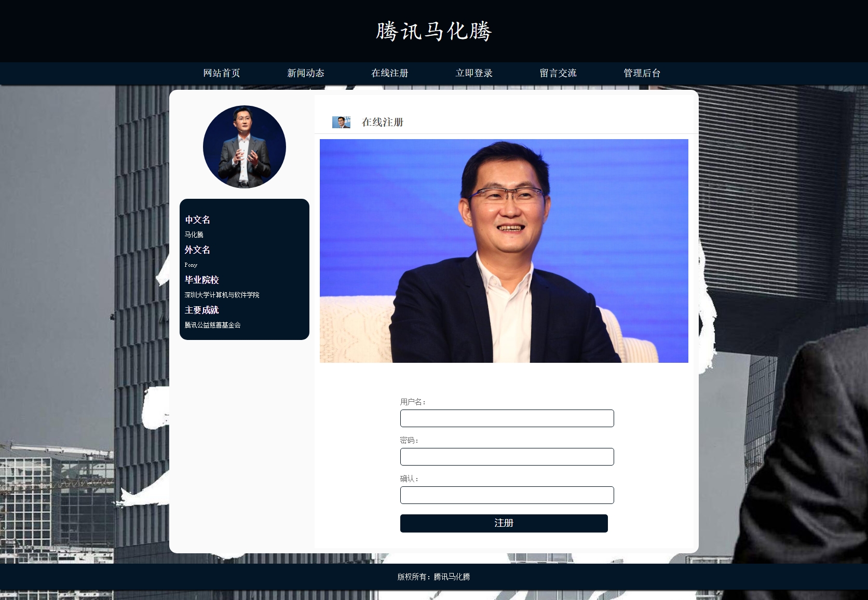868x600 pixels.
Task: Open the 网站首页 navigation item
Action: [x=222, y=73]
